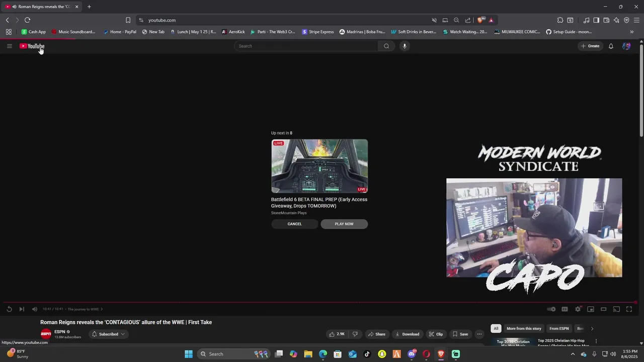Open Discord from the taskbar

click(412, 354)
